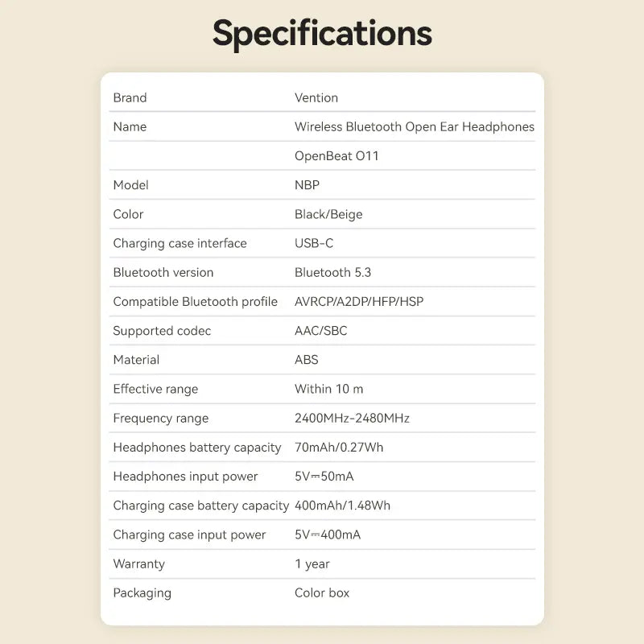Select the Brand label
644x644 pixels.
click(x=130, y=97)
